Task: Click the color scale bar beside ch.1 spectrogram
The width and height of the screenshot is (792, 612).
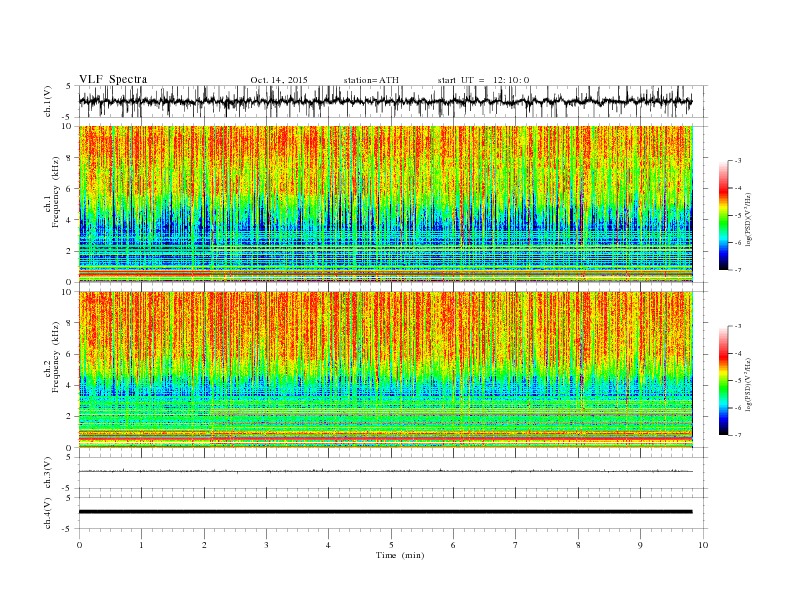Action: click(723, 215)
